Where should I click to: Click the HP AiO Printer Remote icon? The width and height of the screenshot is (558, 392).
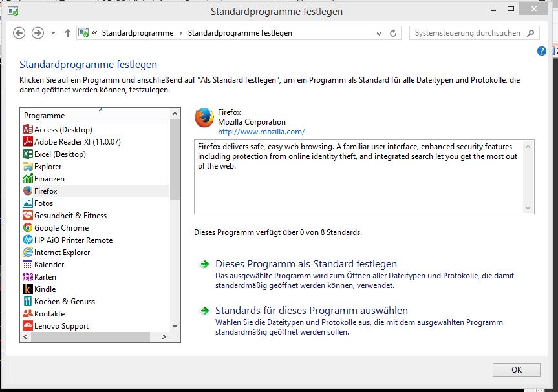click(28, 240)
